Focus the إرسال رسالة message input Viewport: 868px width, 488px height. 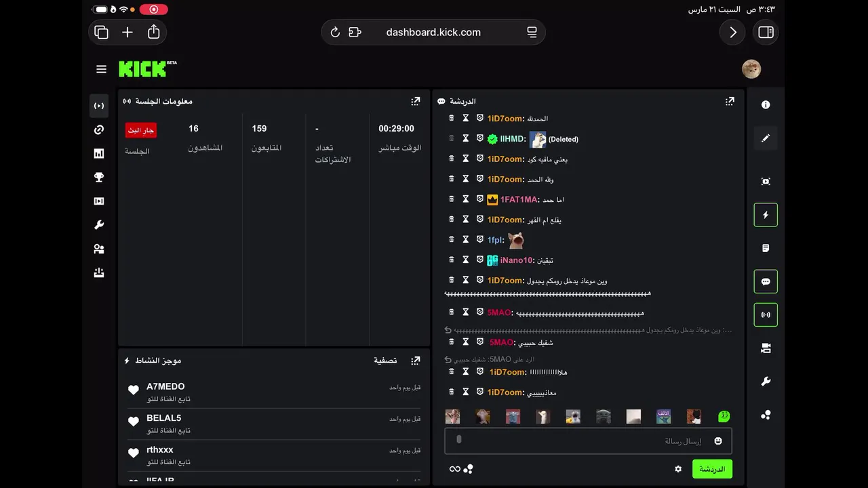click(588, 441)
